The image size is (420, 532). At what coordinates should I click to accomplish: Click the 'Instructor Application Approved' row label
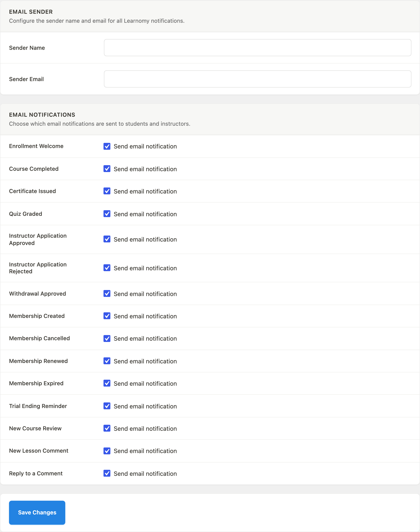(38, 239)
